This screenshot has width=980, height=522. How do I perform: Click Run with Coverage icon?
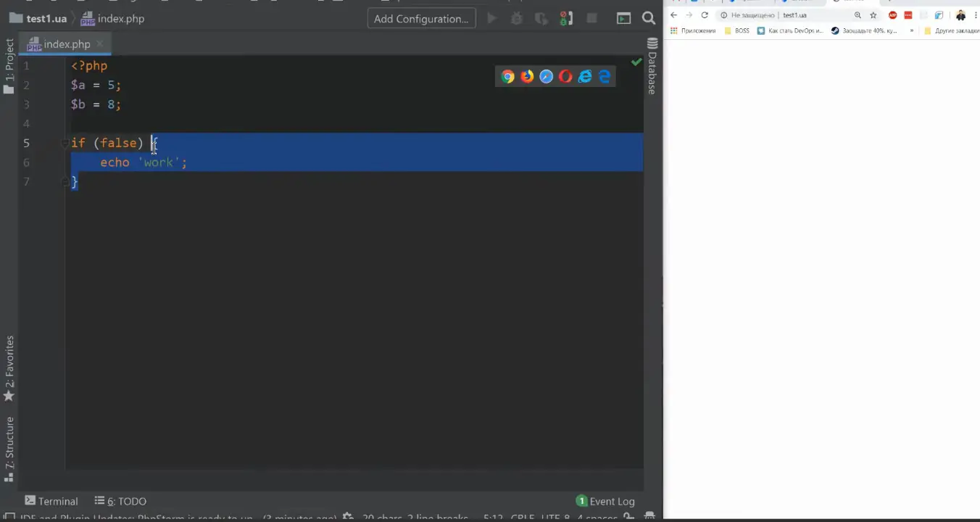[541, 19]
